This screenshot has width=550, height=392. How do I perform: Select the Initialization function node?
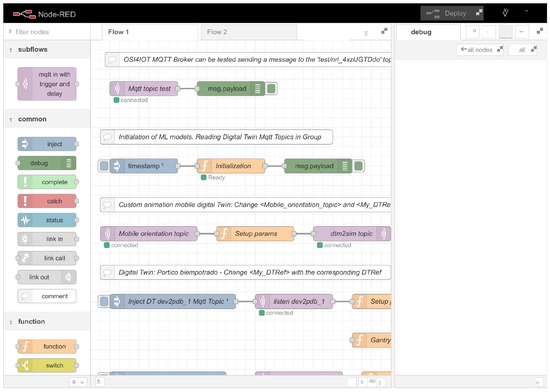click(231, 166)
